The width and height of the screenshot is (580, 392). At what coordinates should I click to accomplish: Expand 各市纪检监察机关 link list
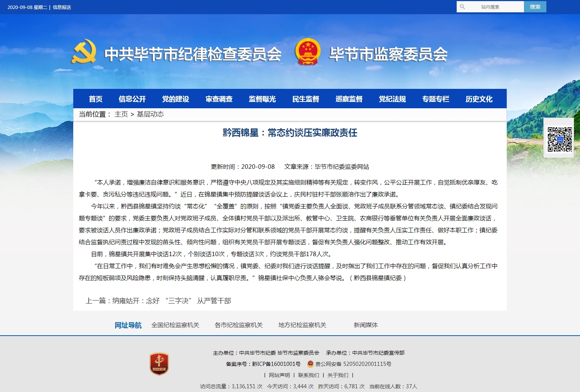point(239,325)
